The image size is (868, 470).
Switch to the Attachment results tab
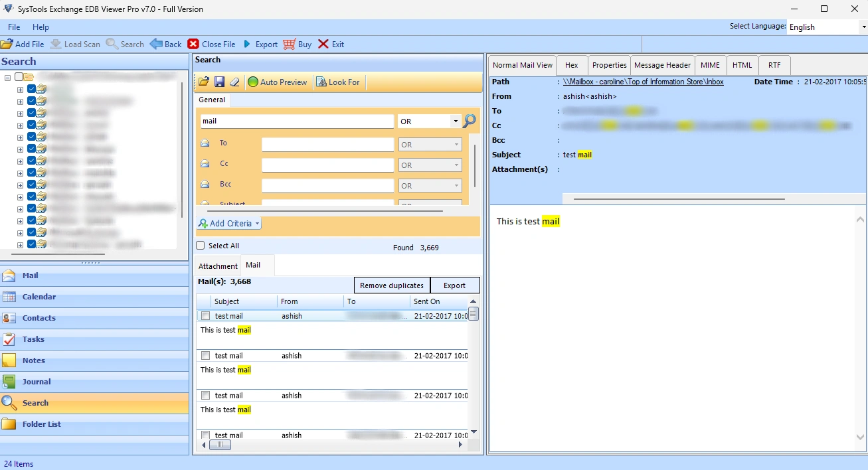click(x=218, y=266)
